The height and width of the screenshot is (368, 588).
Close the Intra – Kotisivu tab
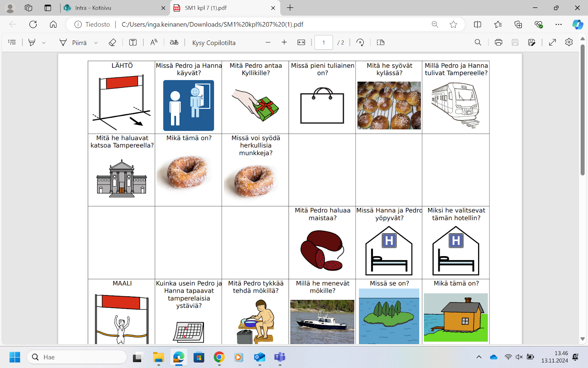tap(163, 8)
